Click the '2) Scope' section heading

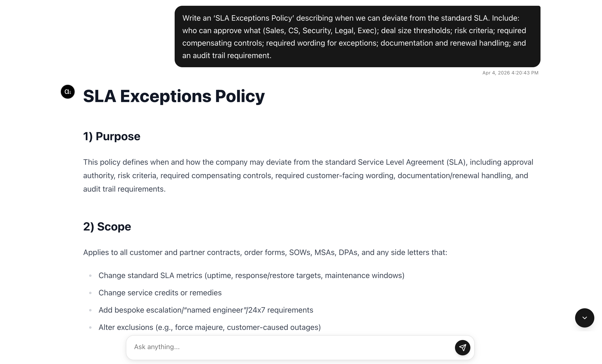(107, 227)
